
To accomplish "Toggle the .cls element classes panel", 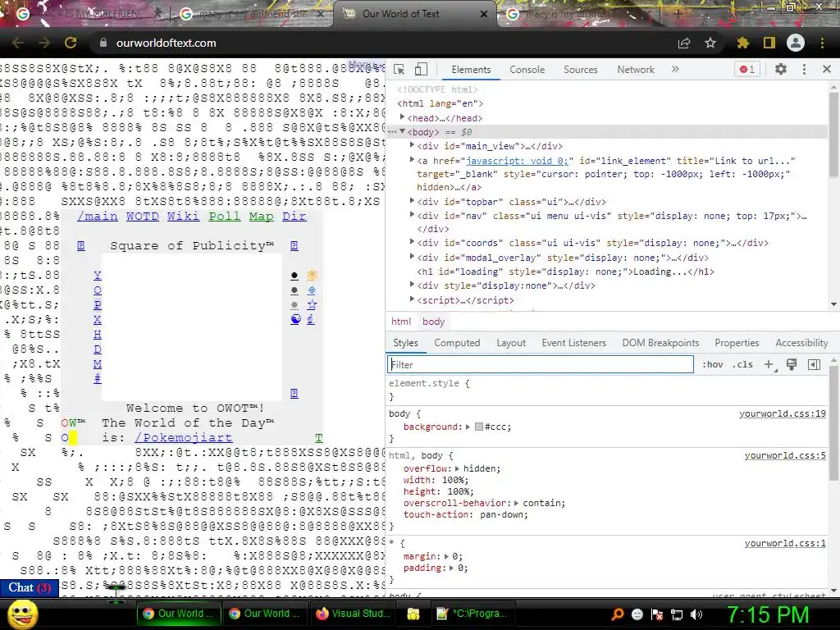I will tap(742, 364).
